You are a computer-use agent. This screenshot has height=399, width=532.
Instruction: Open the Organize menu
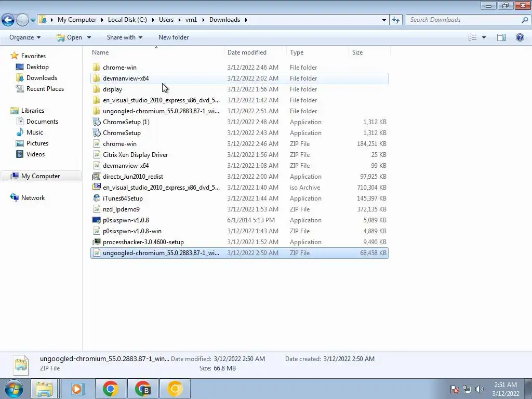tap(25, 37)
